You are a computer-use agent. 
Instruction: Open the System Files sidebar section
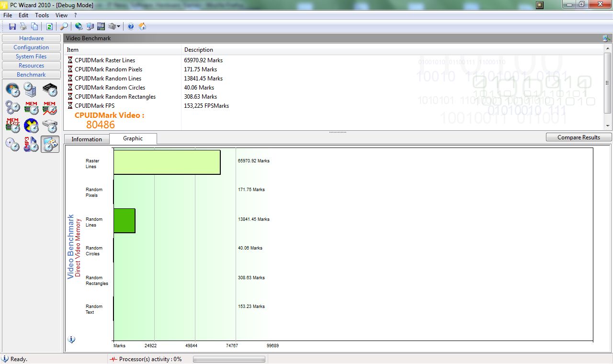(x=32, y=57)
